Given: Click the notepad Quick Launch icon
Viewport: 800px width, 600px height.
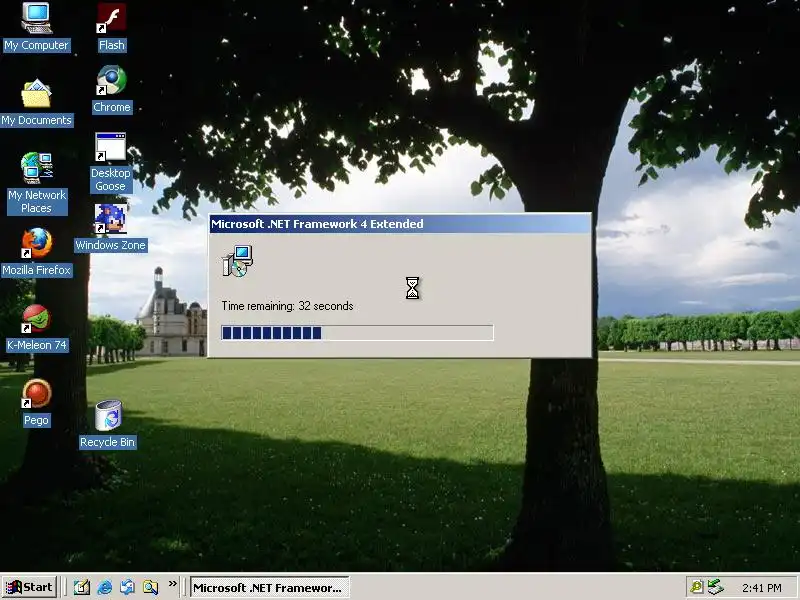Looking at the screenshot, I should click(x=82, y=587).
